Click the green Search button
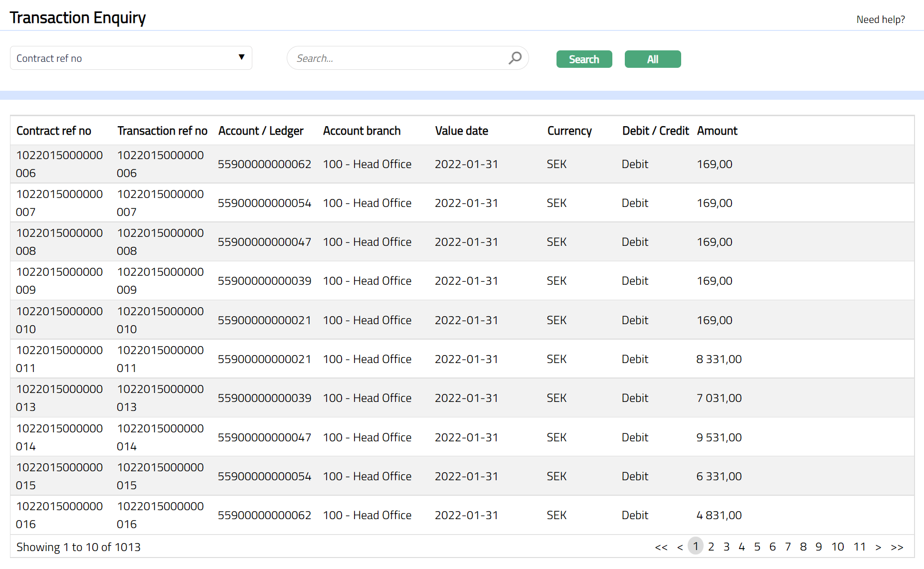The image size is (924, 569). click(x=584, y=59)
